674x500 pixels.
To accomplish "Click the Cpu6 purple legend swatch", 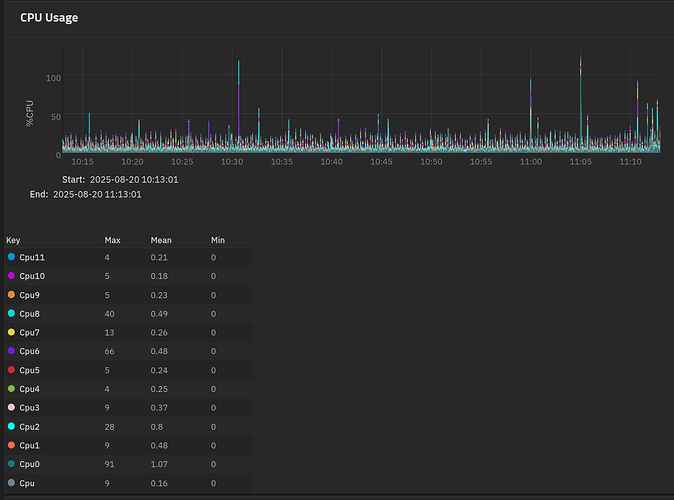I will coord(11,351).
